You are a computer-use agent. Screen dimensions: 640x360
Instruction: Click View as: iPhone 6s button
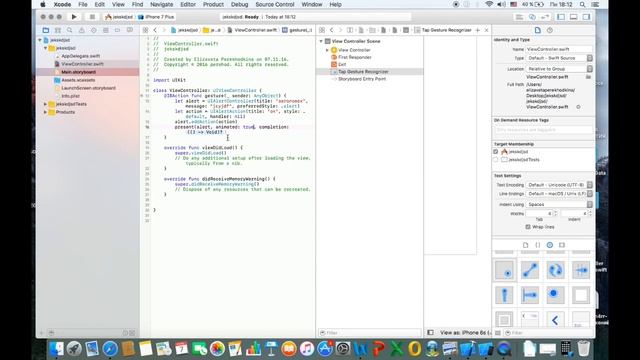point(464,333)
